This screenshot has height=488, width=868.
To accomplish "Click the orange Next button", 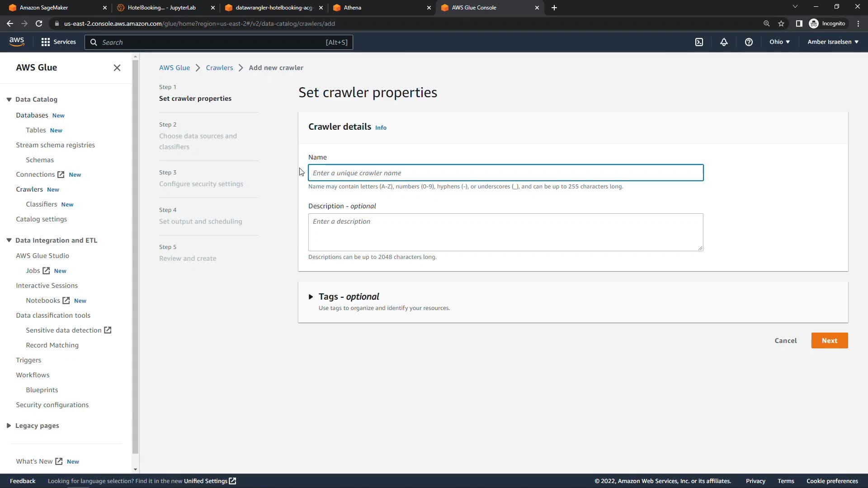I will [x=829, y=341].
